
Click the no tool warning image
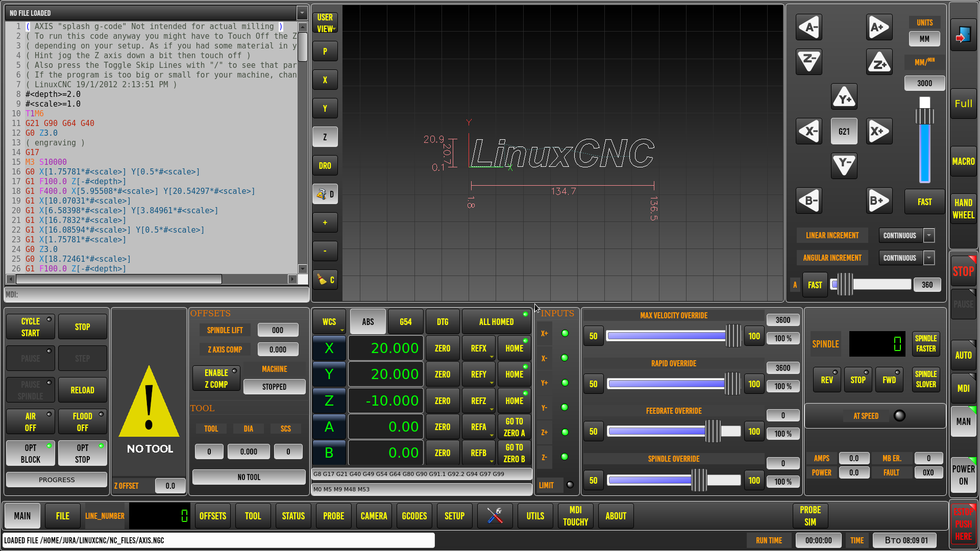tap(149, 402)
